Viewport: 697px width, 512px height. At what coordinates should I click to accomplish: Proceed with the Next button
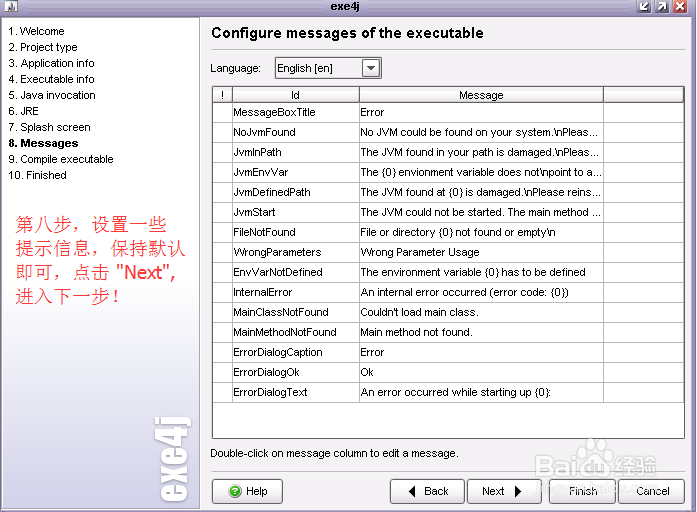(504, 491)
